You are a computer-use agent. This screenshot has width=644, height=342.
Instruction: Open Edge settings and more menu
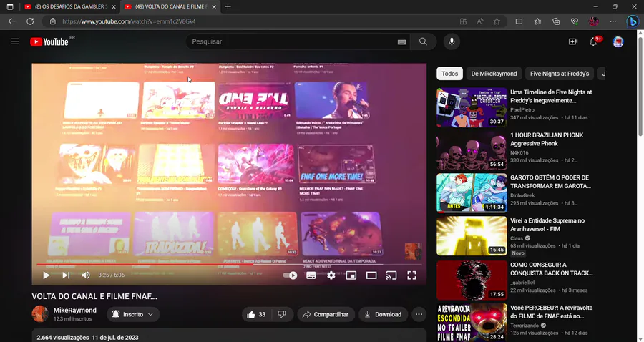point(613,21)
